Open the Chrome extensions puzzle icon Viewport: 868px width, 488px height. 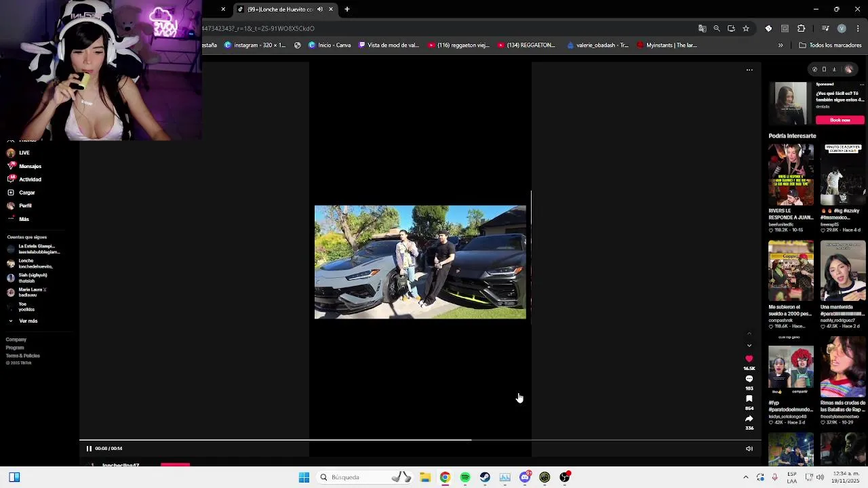(802, 28)
